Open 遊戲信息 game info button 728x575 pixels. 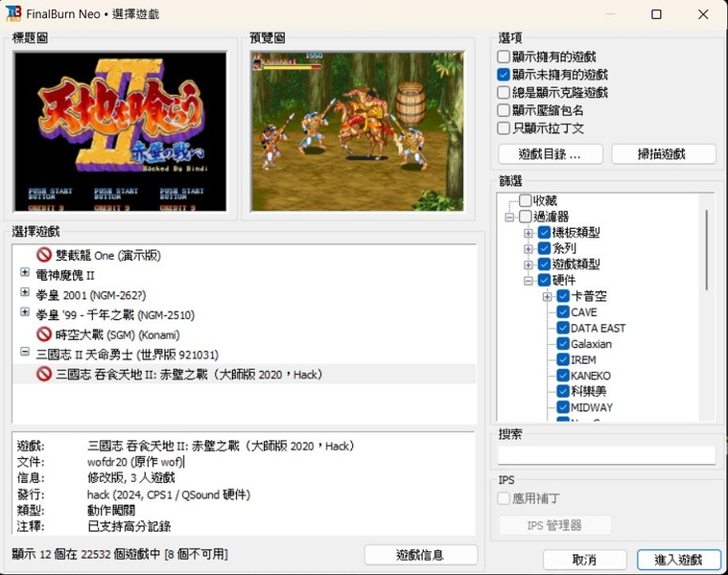coord(421,555)
